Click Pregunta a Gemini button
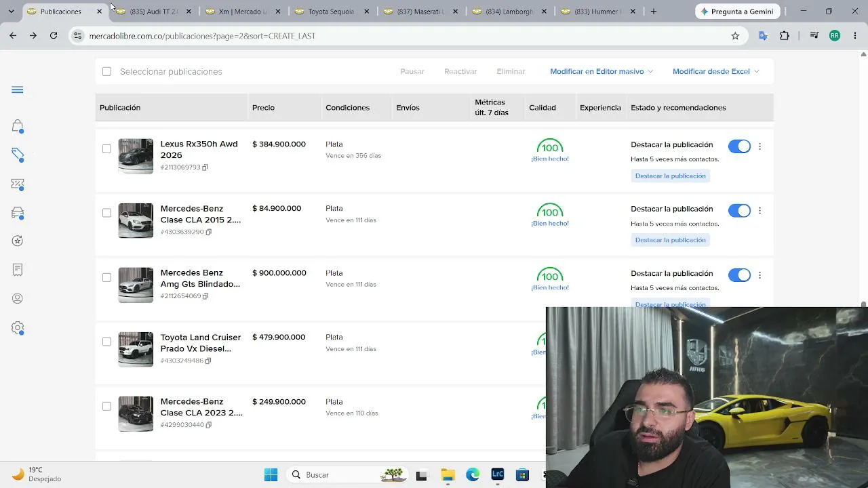The image size is (868, 488). (738, 12)
